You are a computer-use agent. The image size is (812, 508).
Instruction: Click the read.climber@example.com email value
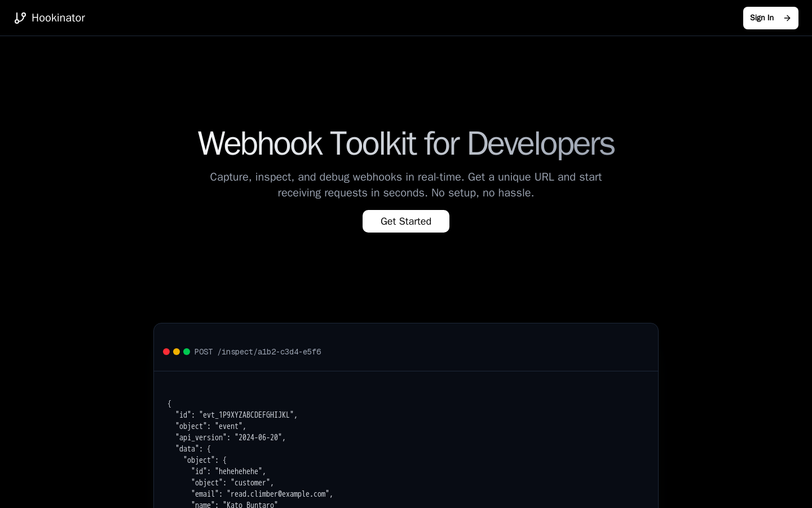[x=279, y=494]
